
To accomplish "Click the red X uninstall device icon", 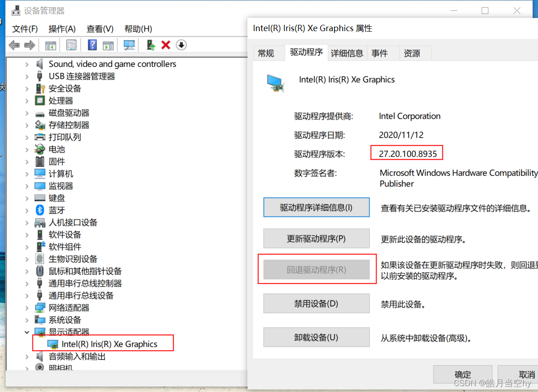I will (166, 45).
